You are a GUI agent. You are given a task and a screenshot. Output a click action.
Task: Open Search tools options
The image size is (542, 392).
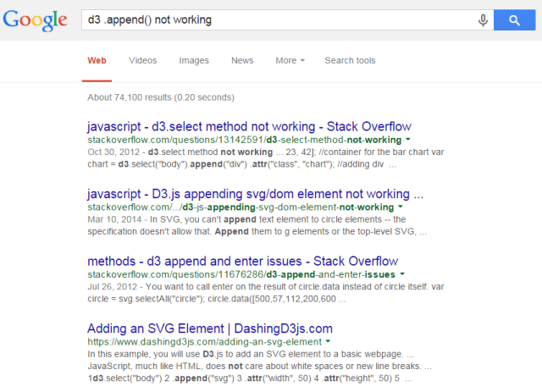point(350,60)
